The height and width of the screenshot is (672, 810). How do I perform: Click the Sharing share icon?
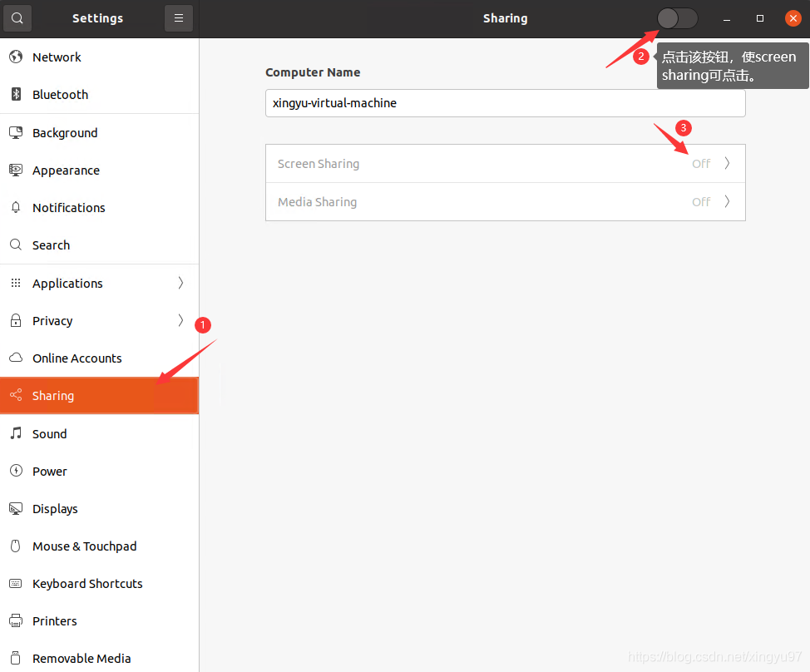tap(16, 395)
